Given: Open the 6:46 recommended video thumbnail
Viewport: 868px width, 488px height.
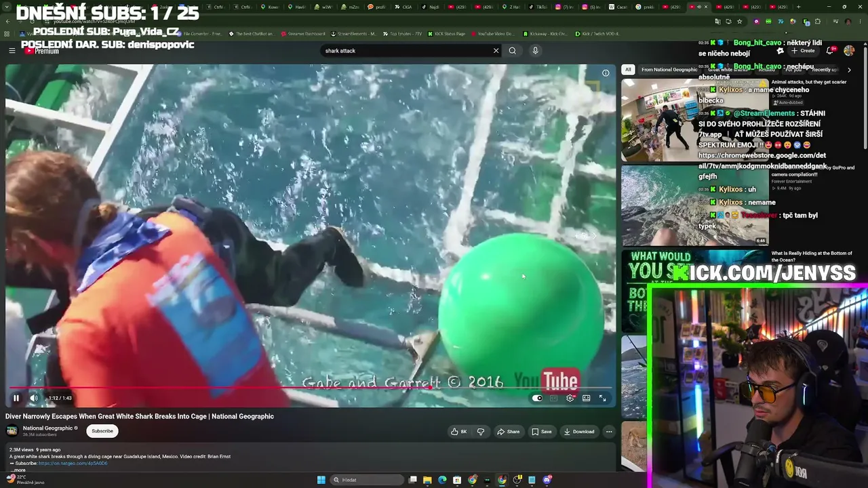Looking at the screenshot, I should 694,205.
